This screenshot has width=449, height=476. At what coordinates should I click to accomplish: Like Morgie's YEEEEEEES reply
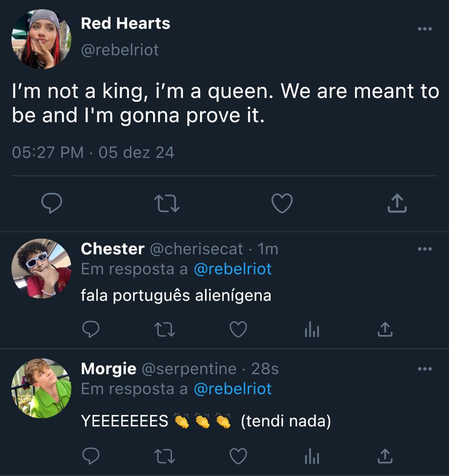click(238, 456)
